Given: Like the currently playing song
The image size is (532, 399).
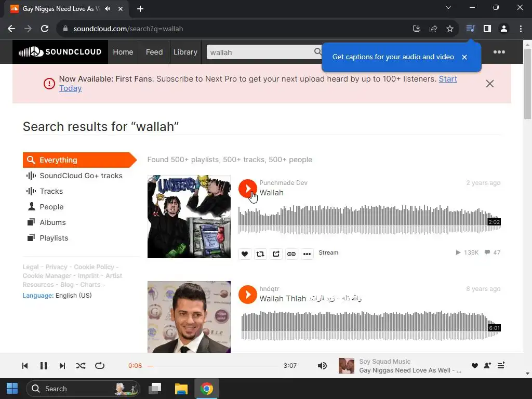Looking at the screenshot, I should [475, 365].
